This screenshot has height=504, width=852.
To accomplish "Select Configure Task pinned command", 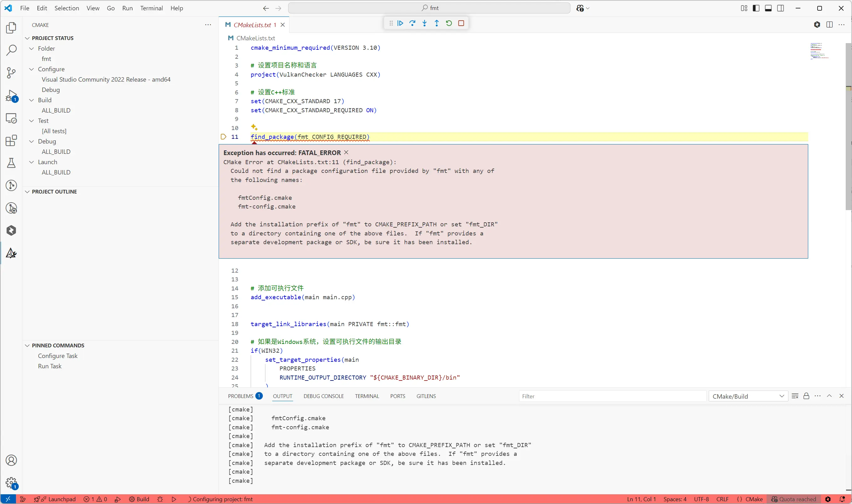I will click(58, 355).
